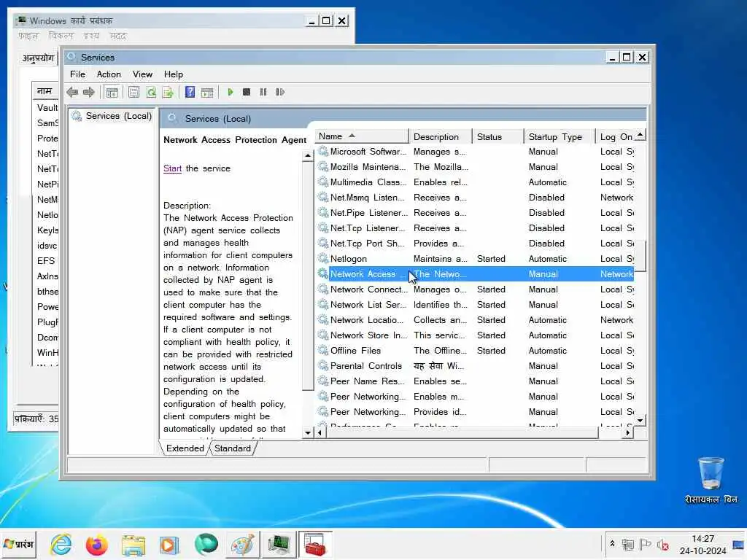Open Windows Explorer folder taskbar icon
Image resolution: width=747 pixels, height=560 pixels.
[x=133, y=545]
